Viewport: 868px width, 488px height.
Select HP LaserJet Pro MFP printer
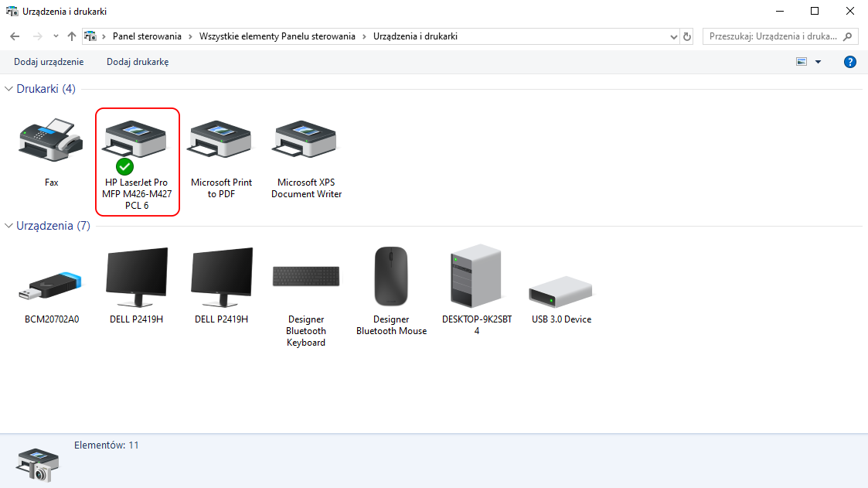pos(137,141)
